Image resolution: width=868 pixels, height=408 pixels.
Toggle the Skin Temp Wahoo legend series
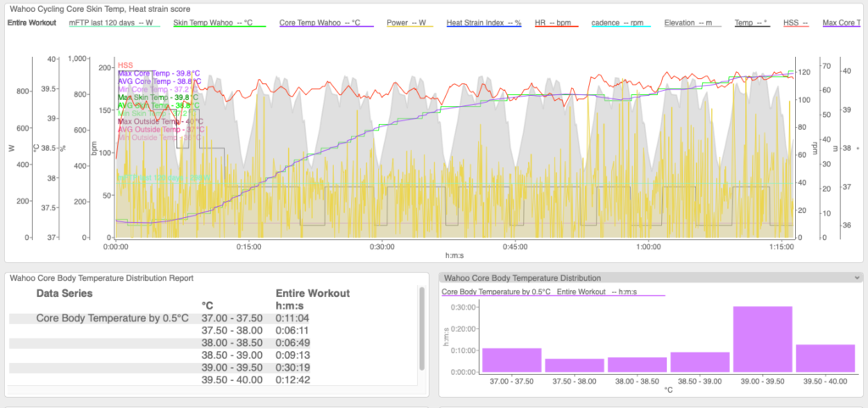(x=220, y=23)
